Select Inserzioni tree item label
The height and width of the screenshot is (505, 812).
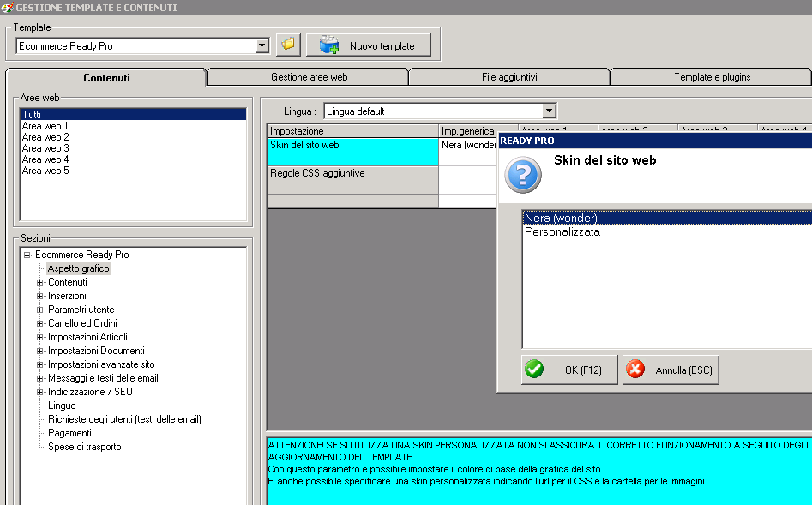pyautogui.click(x=67, y=296)
